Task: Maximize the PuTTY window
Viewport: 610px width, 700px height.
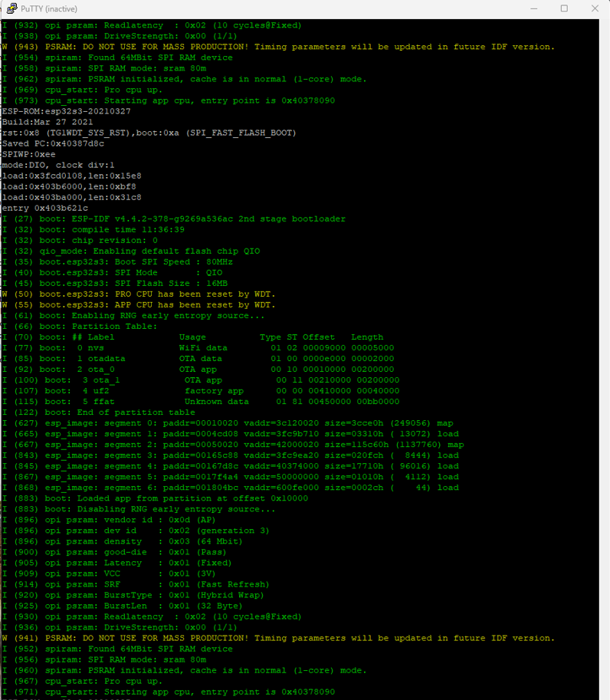Action: (564, 8)
